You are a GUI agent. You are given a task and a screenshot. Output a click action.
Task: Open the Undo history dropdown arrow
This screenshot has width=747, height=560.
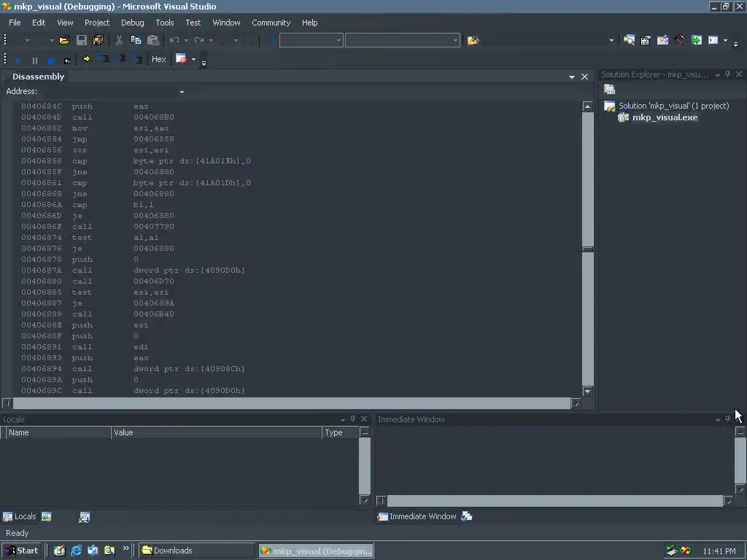(x=186, y=41)
